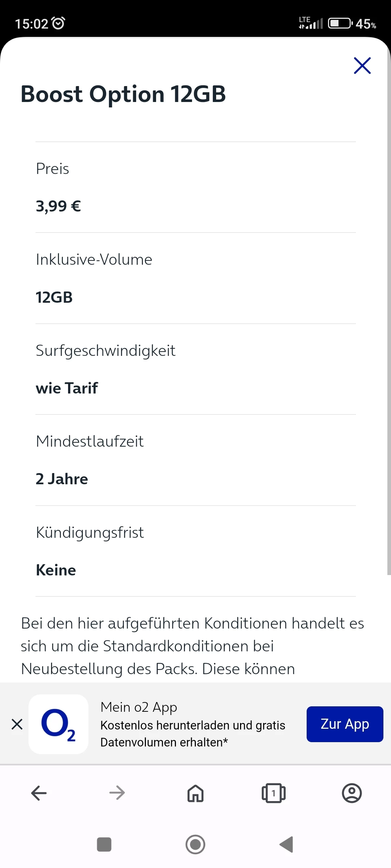Tap the browser forward arrow
Viewport: 391px width, 868px height.
click(x=117, y=793)
